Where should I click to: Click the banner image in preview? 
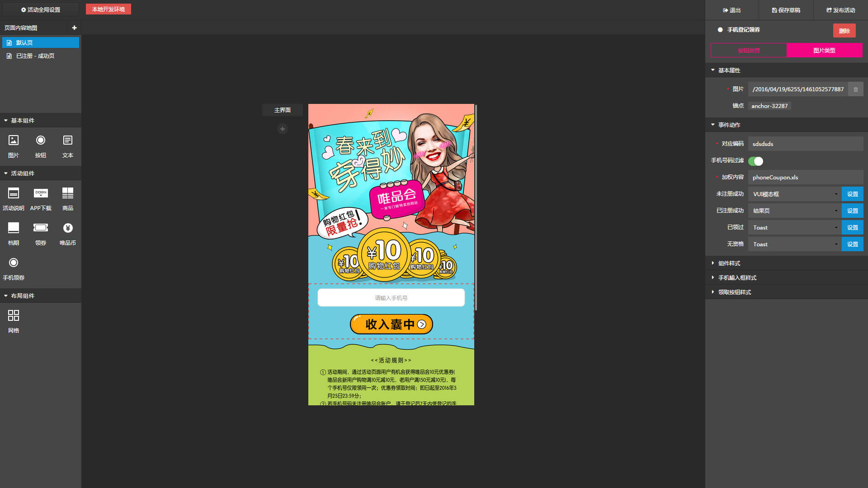(x=391, y=194)
